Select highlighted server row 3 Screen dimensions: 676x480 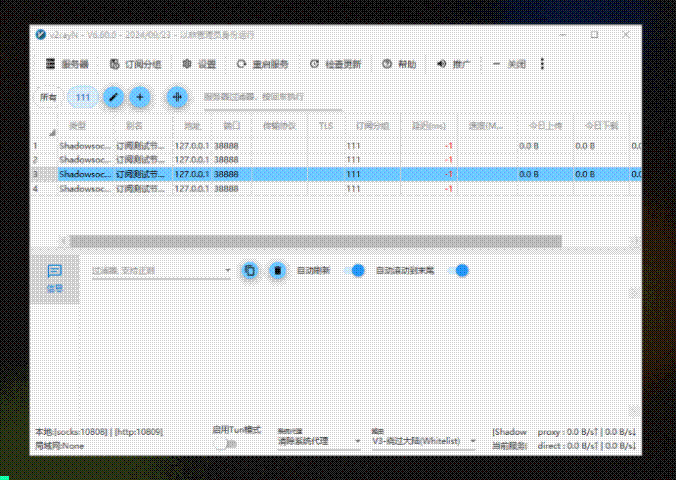(x=336, y=174)
